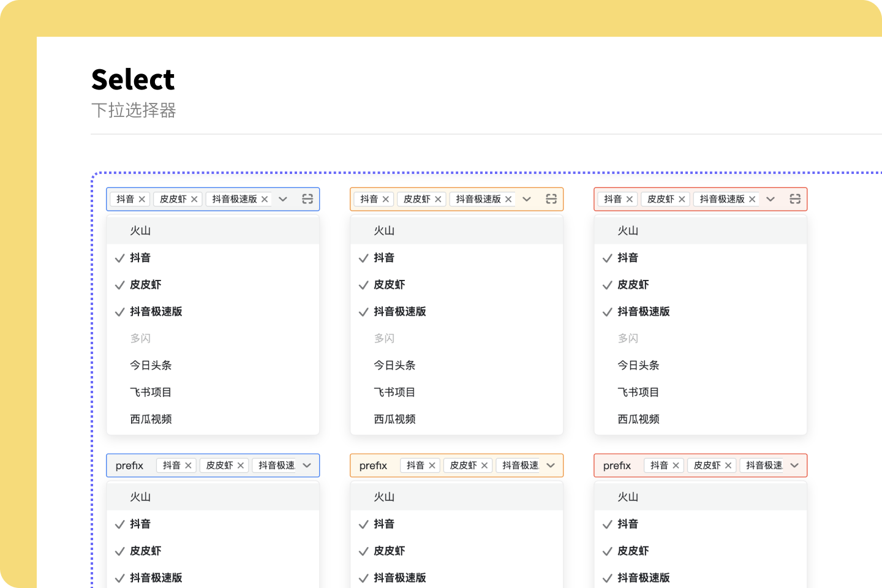Toggle chevron of orange prefix select
Image resolution: width=882 pixels, height=588 pixels.
551,466
